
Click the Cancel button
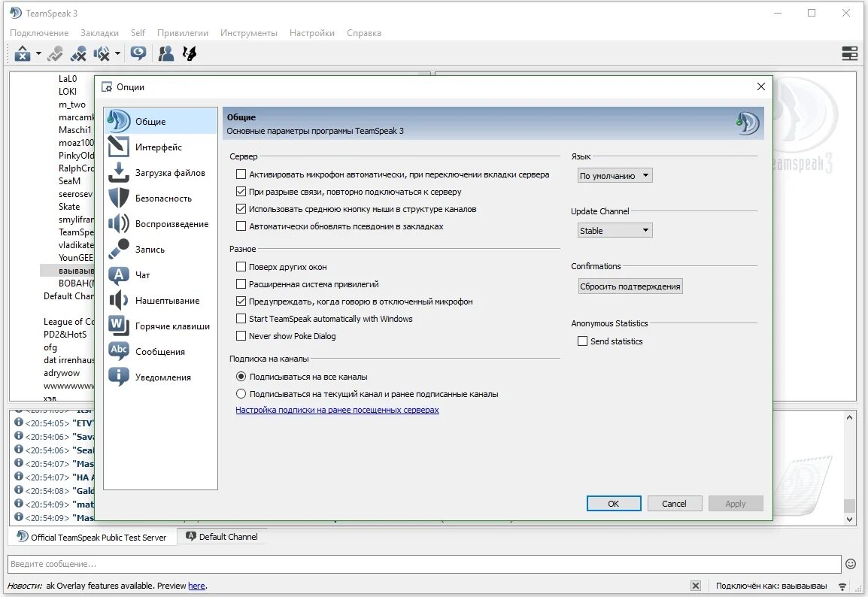674,504
